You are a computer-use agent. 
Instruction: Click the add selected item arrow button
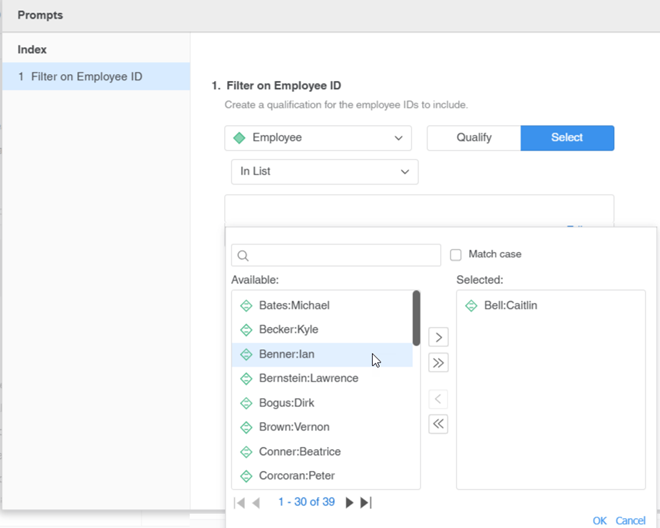438,338
